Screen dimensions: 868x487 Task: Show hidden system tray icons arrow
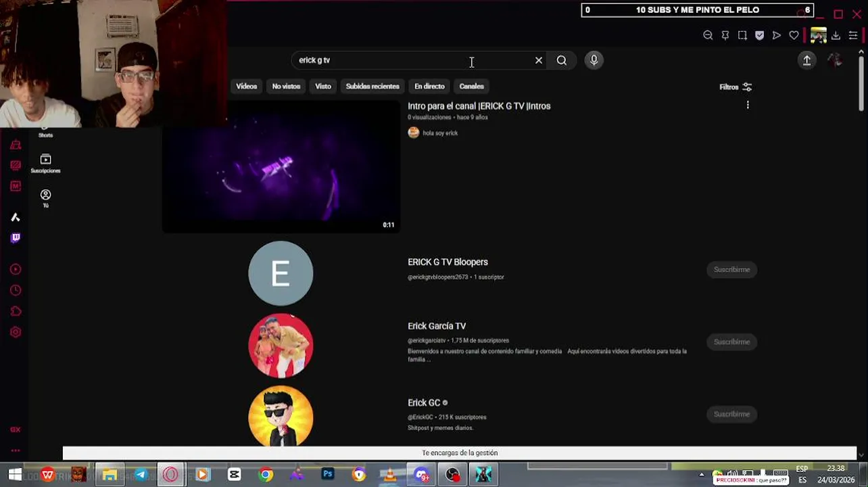(x=701, y=475)
